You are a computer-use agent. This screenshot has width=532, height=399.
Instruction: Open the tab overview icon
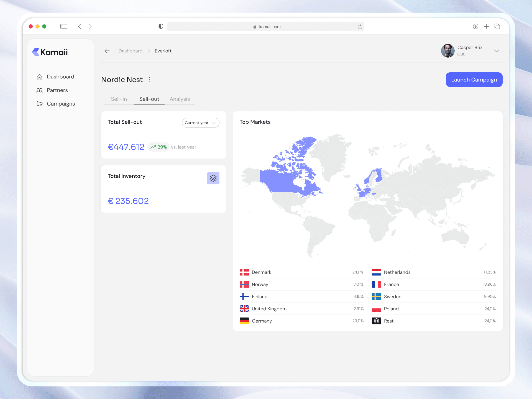tap(497, 26)
